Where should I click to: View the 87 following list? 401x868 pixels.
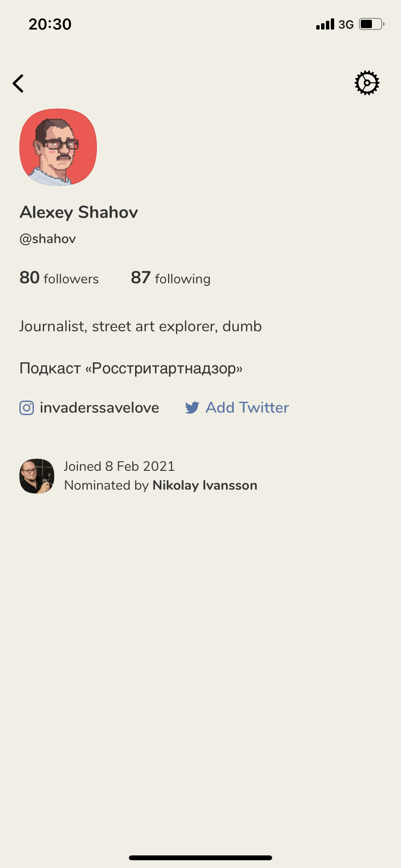point(170,278)
